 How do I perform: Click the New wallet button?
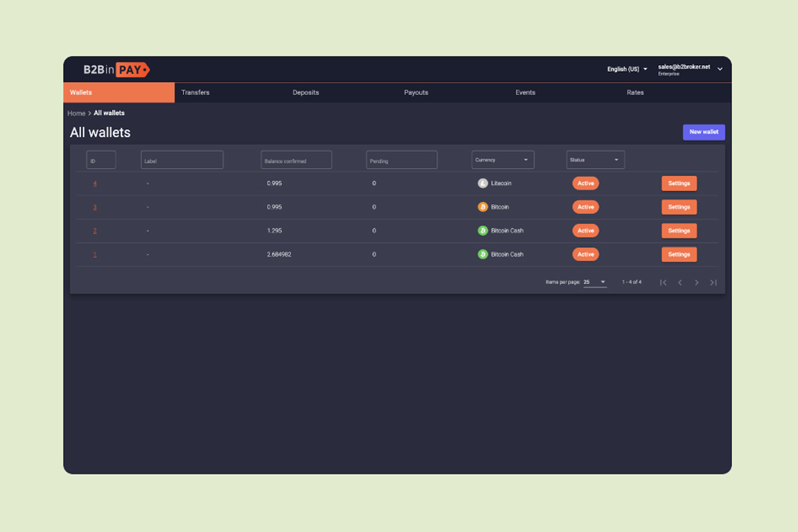[704, 132]
